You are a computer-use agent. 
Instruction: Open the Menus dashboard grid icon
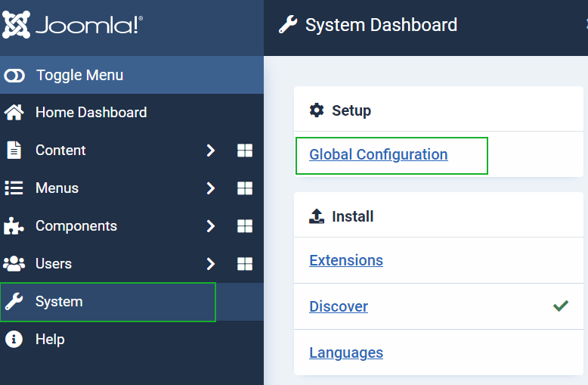point(245,188)
